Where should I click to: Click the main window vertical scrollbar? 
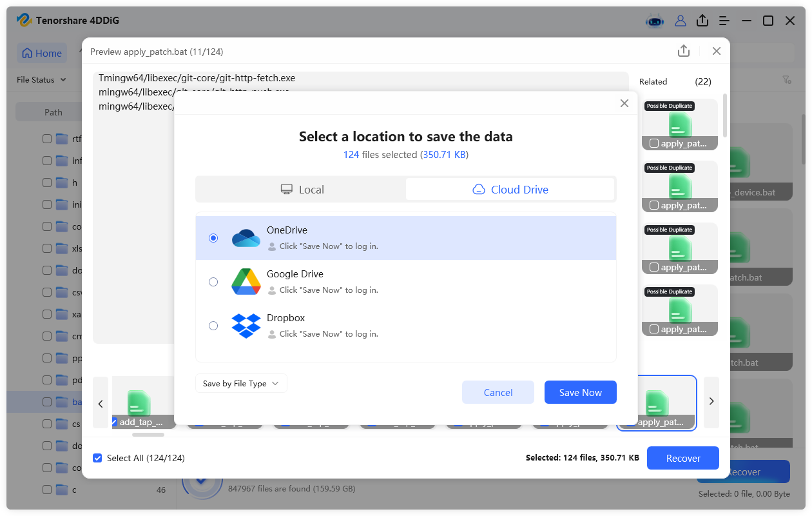click(x=803, y=139)
